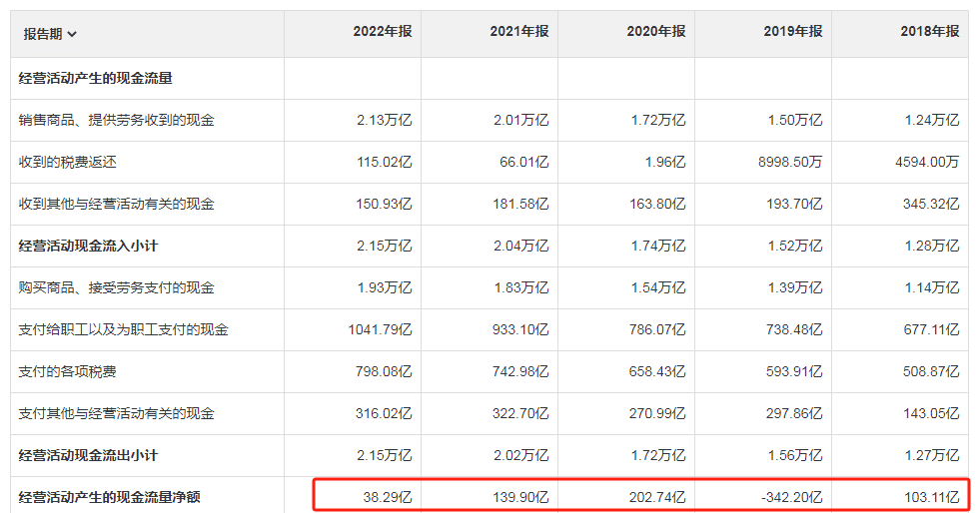Click the 2018年报 column header
The image size is (980, 513).
(929, 32)
